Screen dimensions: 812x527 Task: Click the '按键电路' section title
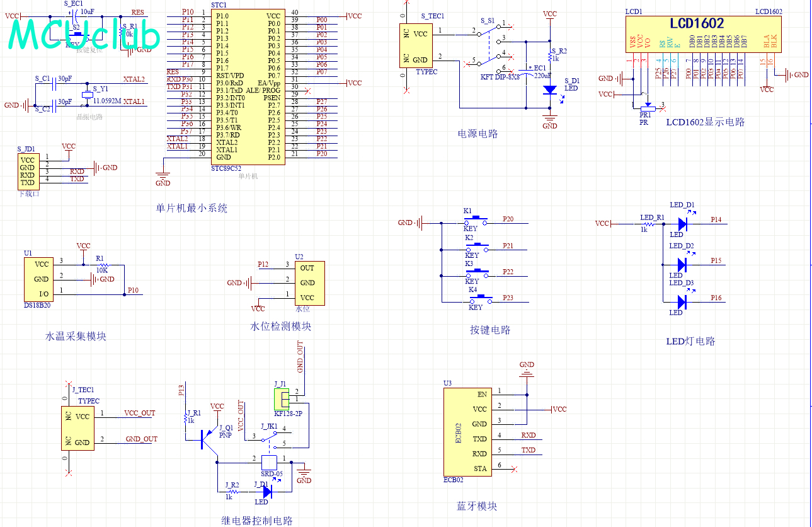pyautogui.click(x=490, y=330)
